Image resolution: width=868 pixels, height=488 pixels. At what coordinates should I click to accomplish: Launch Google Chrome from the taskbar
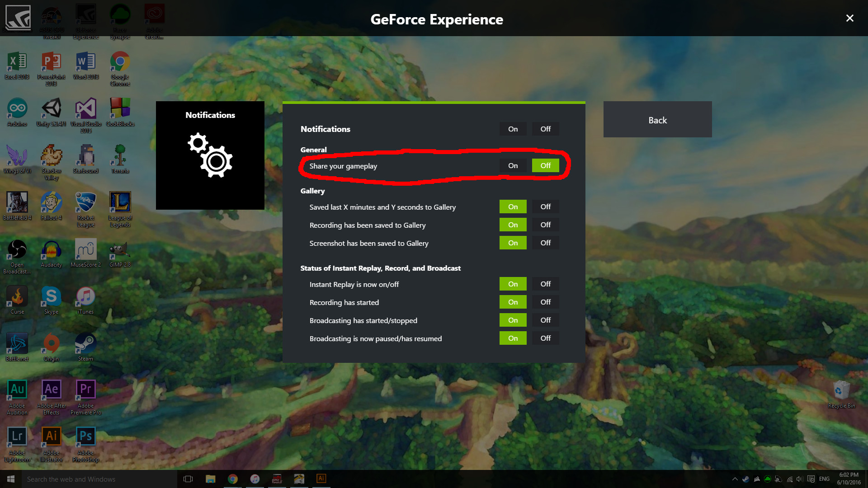(233, 479)
